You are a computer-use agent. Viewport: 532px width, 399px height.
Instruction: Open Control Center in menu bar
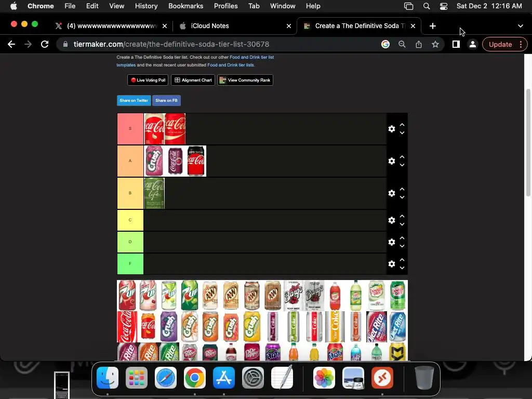click(444, 6)
